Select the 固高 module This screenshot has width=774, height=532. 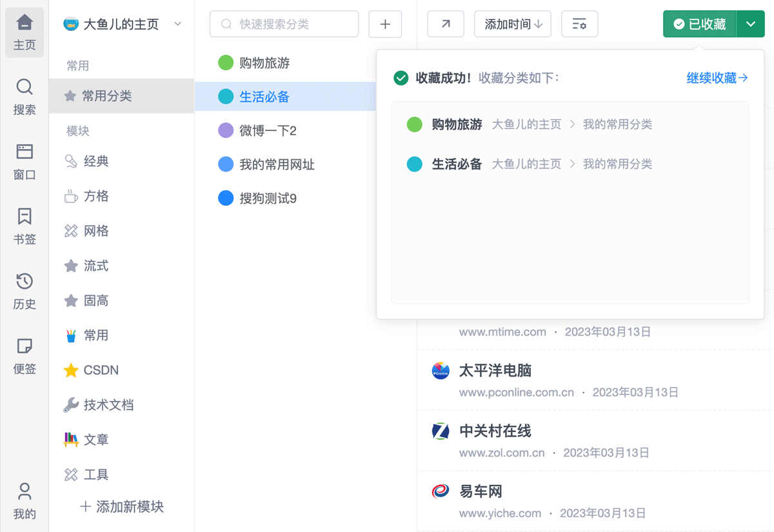[x=121, y=300]
